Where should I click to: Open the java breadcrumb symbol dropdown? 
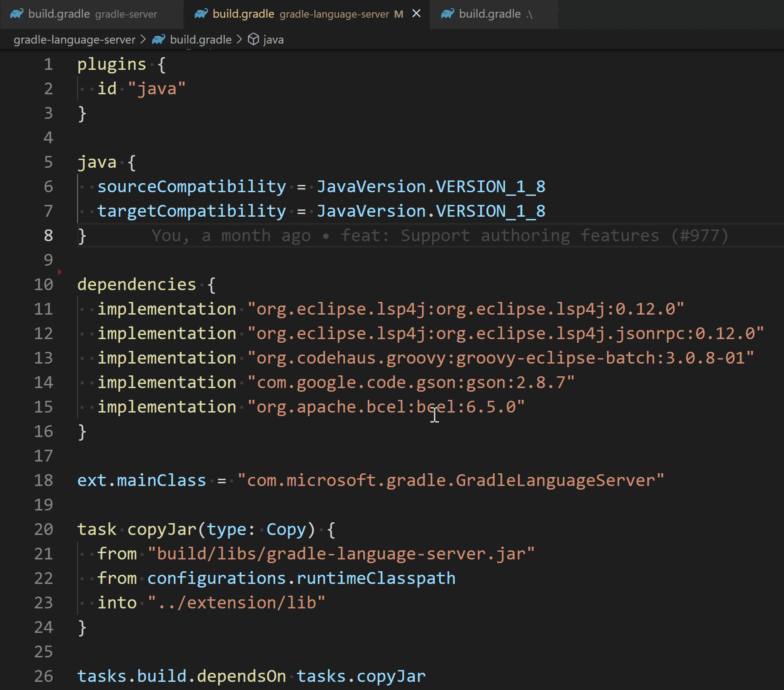coord(273,39)
